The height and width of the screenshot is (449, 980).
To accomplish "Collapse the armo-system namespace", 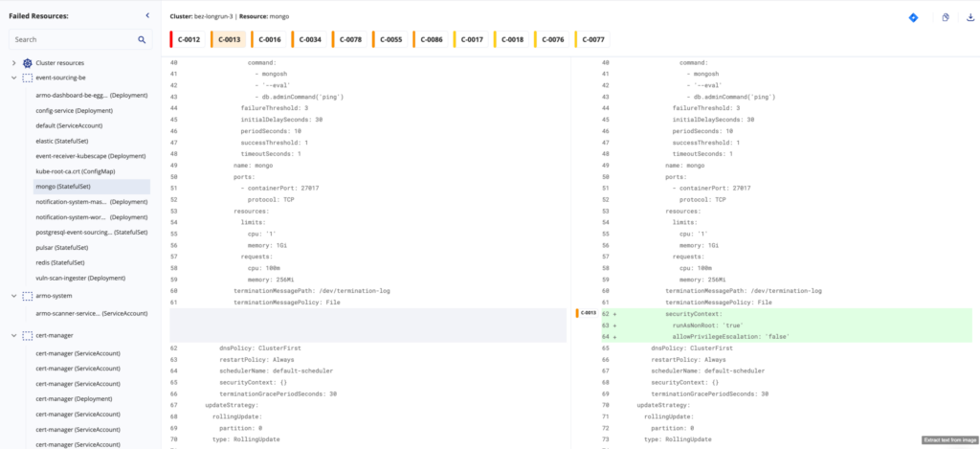I will point(13,296).
